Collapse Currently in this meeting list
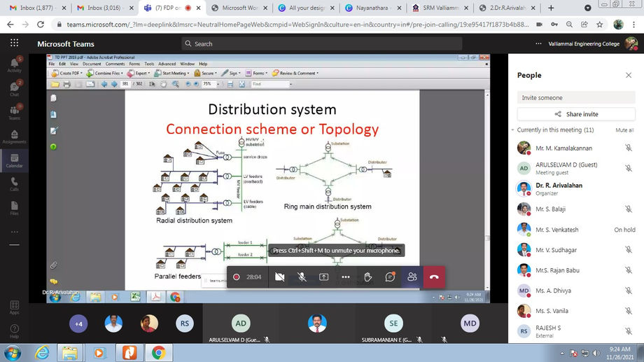 512,130
